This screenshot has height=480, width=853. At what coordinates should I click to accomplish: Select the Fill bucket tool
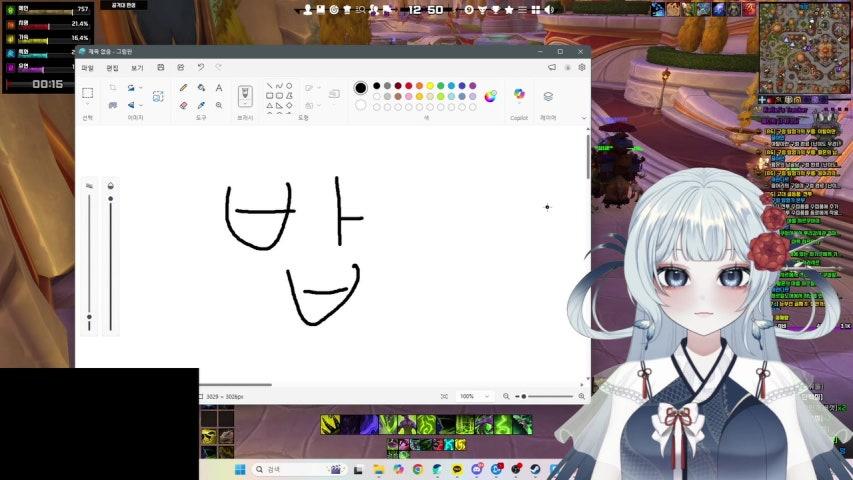point(201,88)
